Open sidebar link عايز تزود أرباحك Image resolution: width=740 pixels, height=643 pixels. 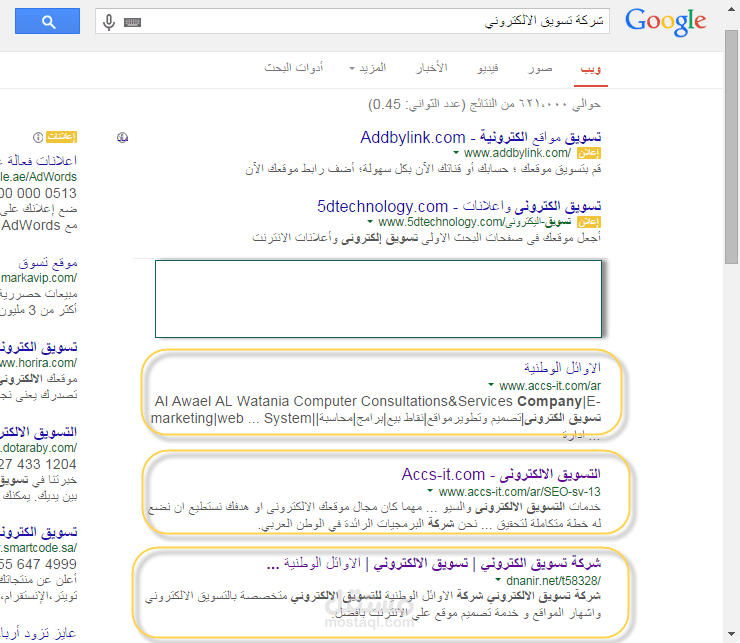click(39, 633)
